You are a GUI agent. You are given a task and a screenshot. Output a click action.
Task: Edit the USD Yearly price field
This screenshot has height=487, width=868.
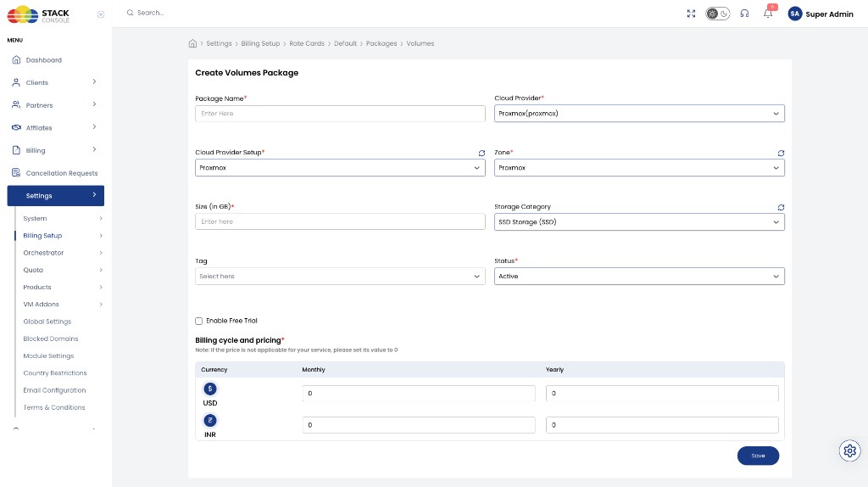662,394
